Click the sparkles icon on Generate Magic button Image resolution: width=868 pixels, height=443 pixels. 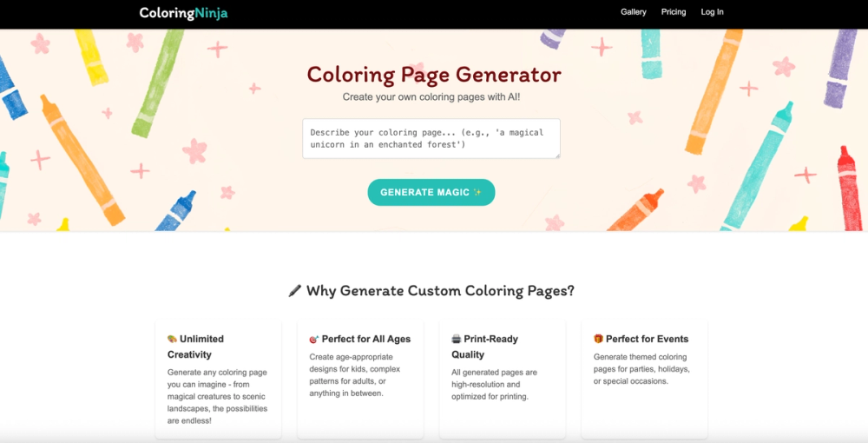click(477, 192)
